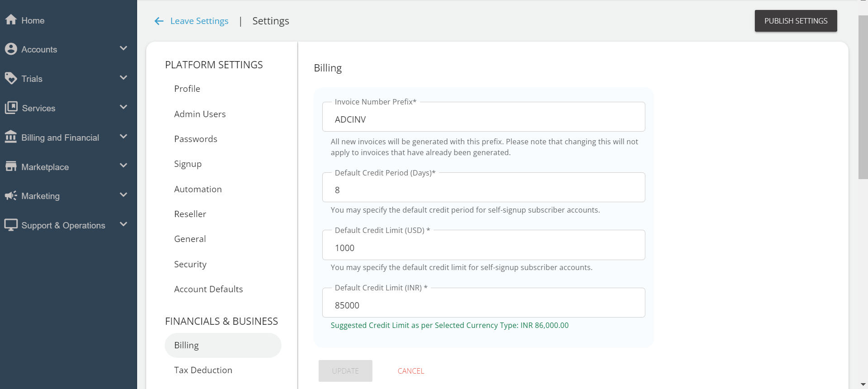Open Billing and Financial sidebar menu
This screenshot has width=868, height=389.
(68, 138)
